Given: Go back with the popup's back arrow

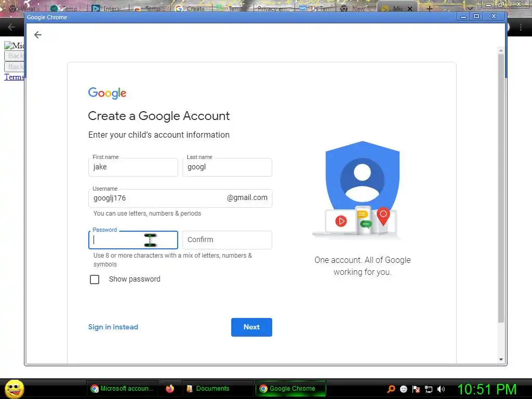Looking at the screenshot, I should pos(37,35).
